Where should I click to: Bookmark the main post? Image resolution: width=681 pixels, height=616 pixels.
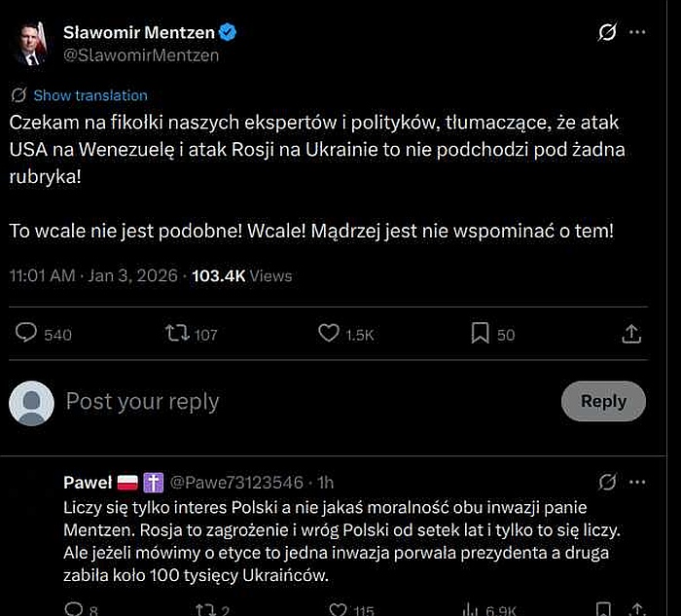[x=480, y=334]
